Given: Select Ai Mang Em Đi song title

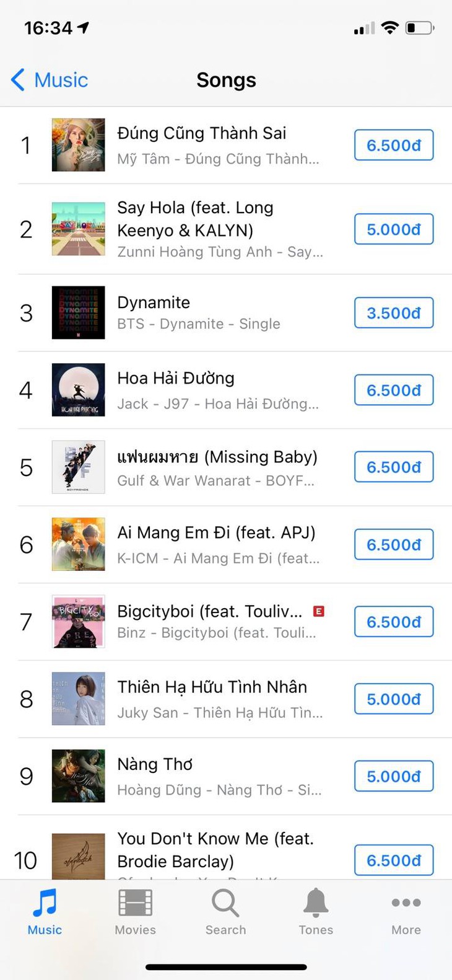Looking at the screenshot, I should pos(216,533).
